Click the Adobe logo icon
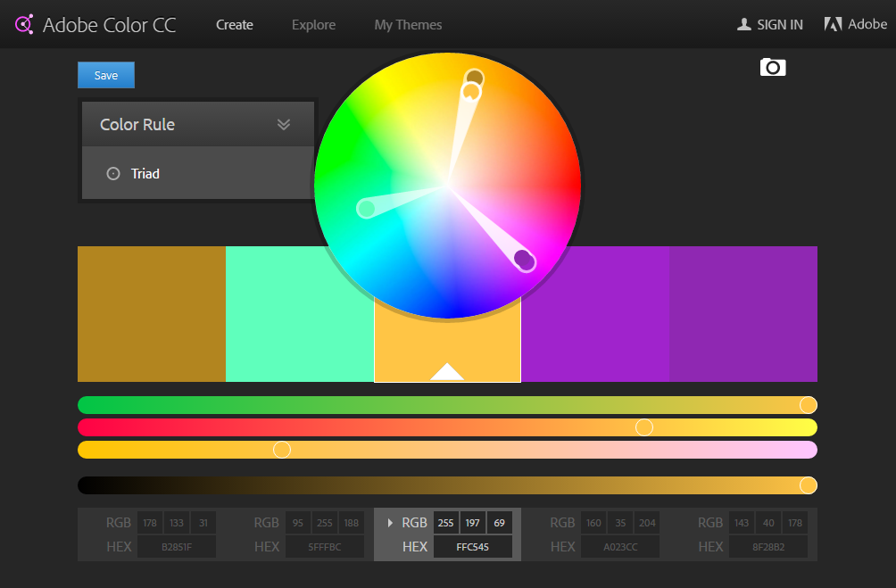This screenshot has width=896, height=588. click(x=833, y=24)
